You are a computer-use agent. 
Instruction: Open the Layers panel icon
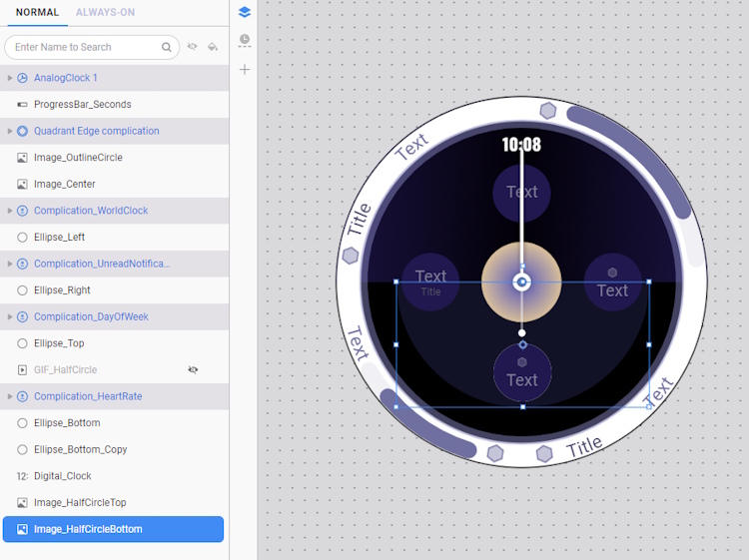pyautogui.click(x=245, y=12)
